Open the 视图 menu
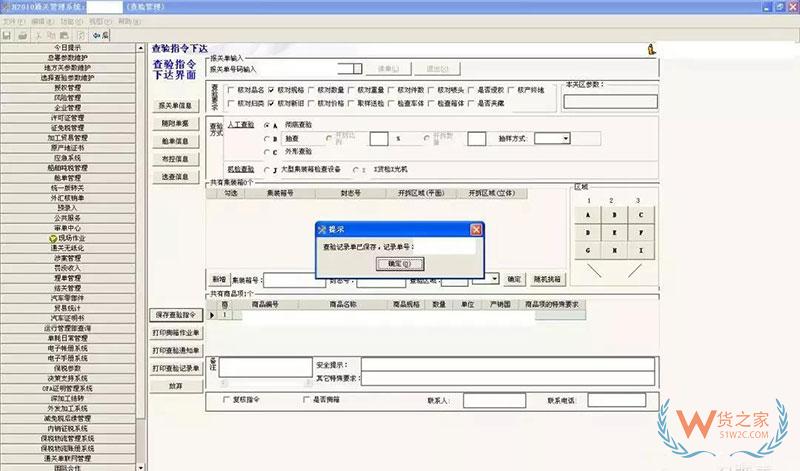The width and height of the screenshot is (800, 471). pyautogui.click(x=100, y=21)
